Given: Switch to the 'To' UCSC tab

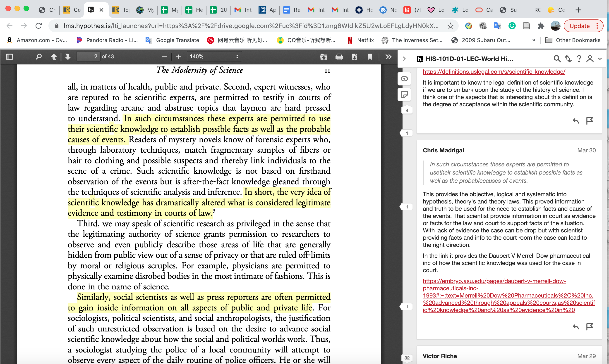Looking at the screenshot, I should (x=120, y=10).
